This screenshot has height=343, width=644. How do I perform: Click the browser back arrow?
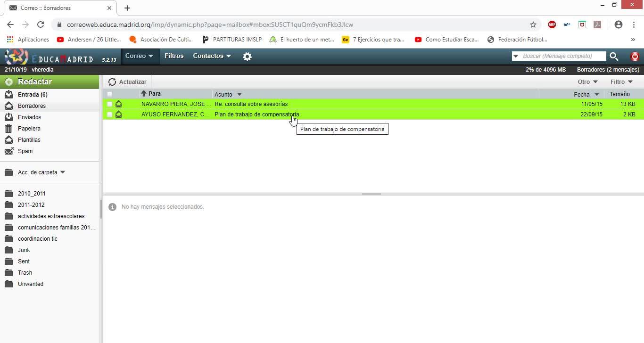[x=10, y=24]
